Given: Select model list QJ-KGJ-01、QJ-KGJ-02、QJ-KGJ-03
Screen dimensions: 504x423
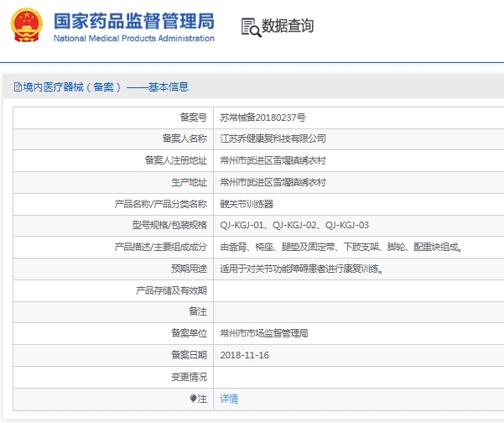Looking at the screenshot, I should (294, 225).
